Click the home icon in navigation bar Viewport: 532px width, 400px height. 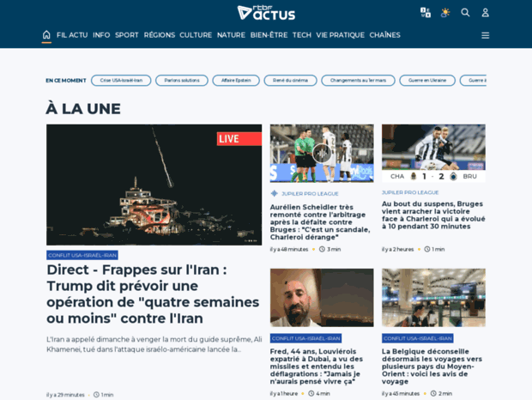click(x=46, y=35)
